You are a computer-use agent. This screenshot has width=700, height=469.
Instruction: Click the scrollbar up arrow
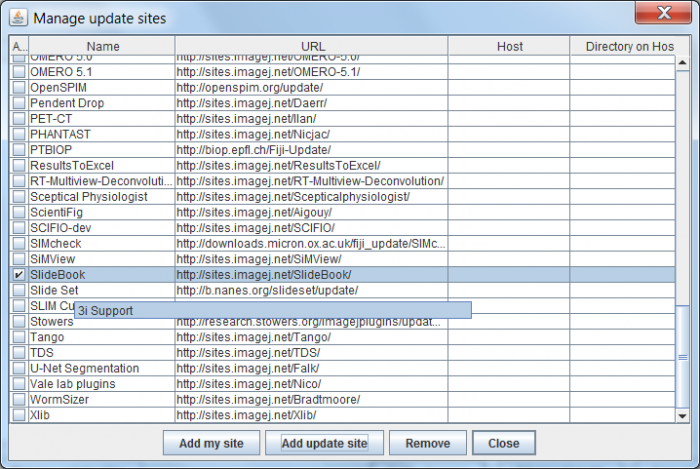click(683, 63)
